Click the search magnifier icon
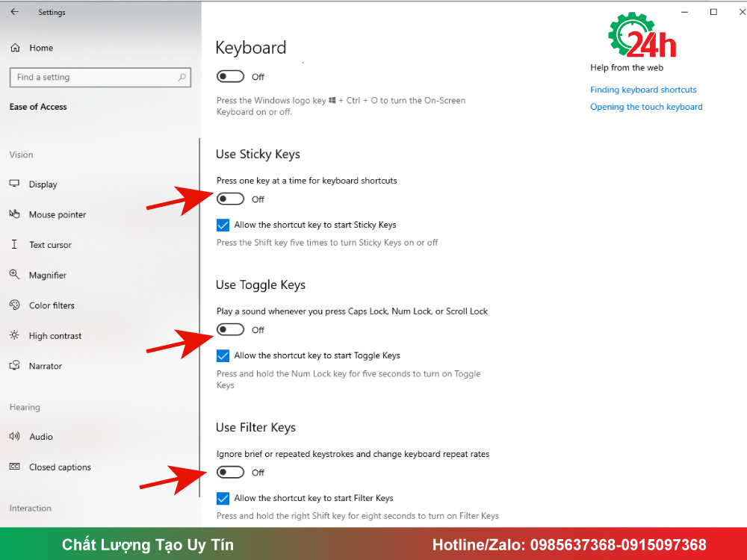Viewport: 747px width, 560px height. (182, 77)
